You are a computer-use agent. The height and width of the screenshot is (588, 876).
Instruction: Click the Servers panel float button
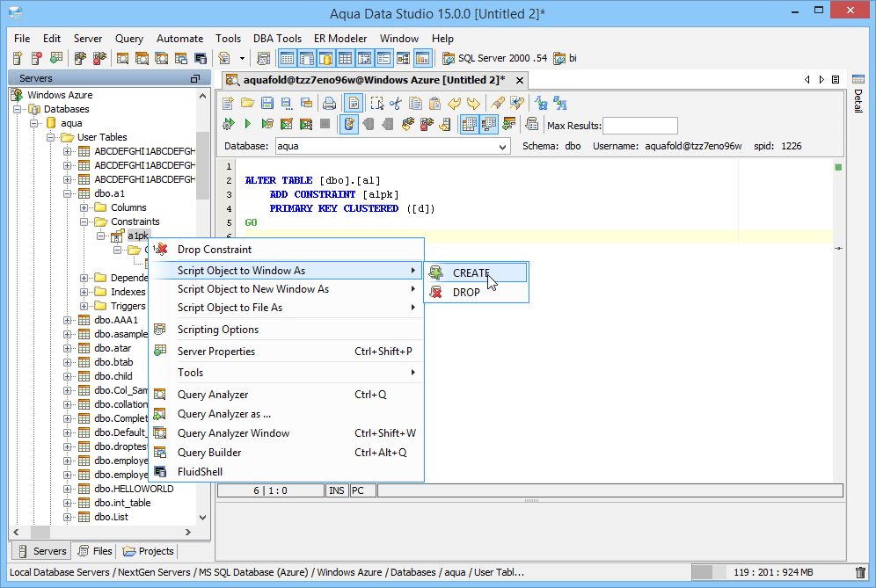195,79
